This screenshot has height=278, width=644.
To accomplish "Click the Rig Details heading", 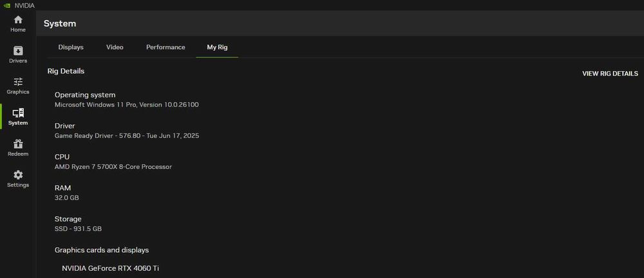I will pos(66,71).
